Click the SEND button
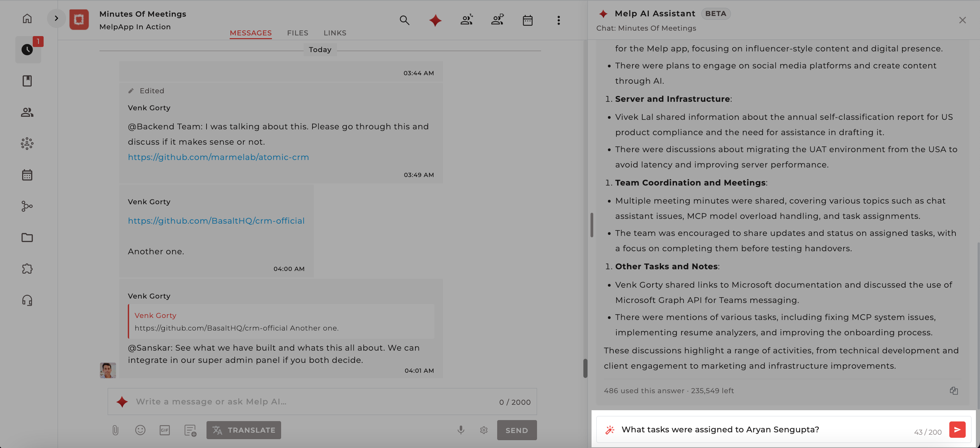Screen dimensions: 980x448 pos(517,430)
